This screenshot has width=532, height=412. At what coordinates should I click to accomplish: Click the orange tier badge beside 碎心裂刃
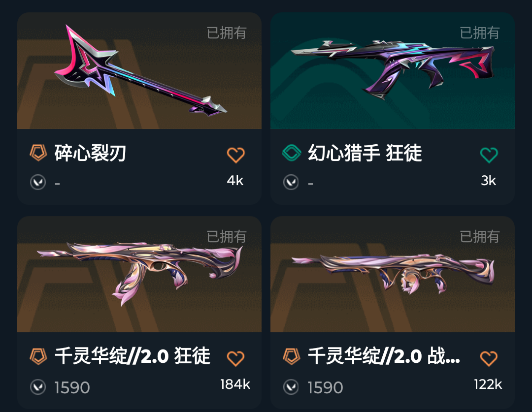click(x=38, y=153)
